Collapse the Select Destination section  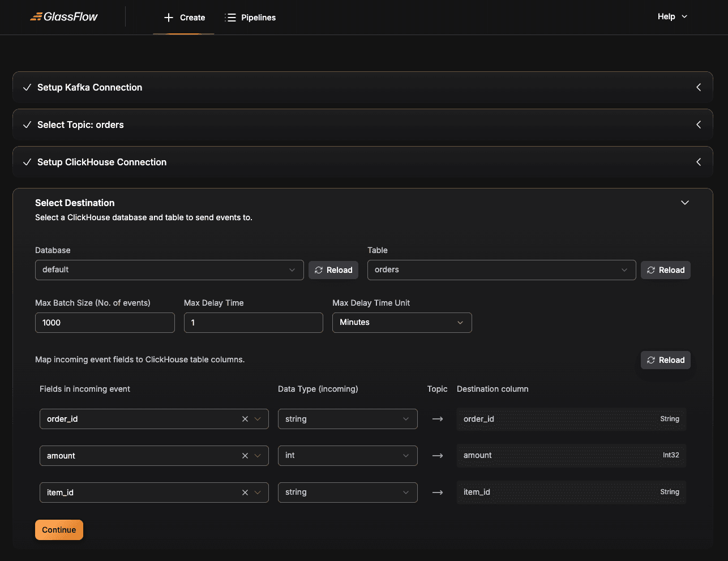pyautogui.click(x=685, y=203)
